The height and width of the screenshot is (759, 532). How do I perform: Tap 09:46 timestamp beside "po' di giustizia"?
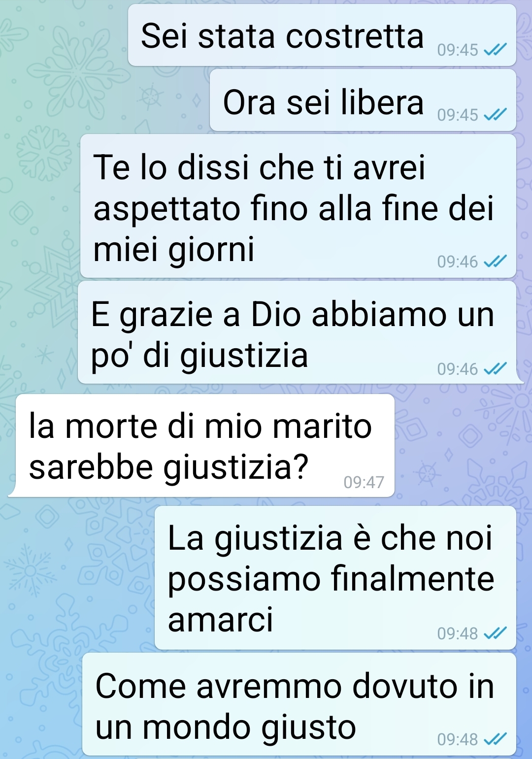pyautogui.click(x=458, y=369)
